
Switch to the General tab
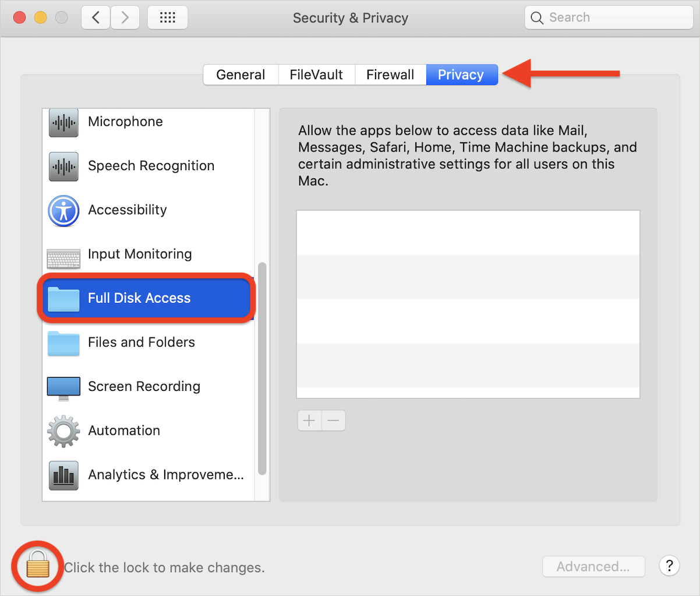click(241, 75)
